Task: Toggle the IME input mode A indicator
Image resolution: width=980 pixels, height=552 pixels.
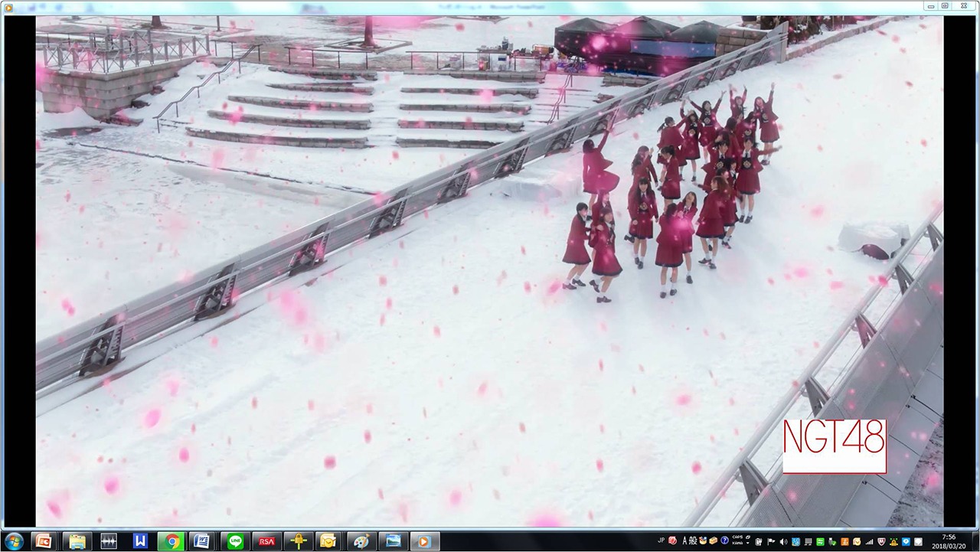Action: tap(685, 541)
